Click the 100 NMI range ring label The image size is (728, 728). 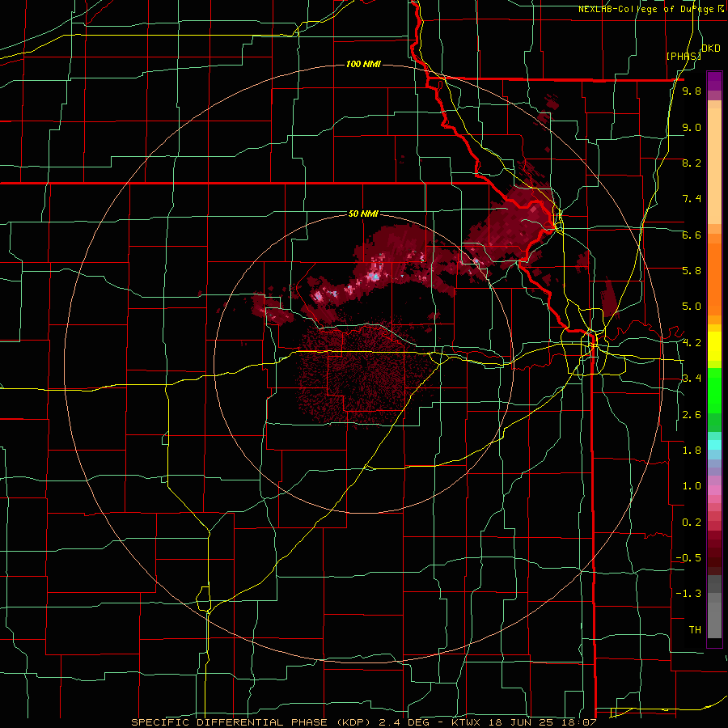coord(363,64)
